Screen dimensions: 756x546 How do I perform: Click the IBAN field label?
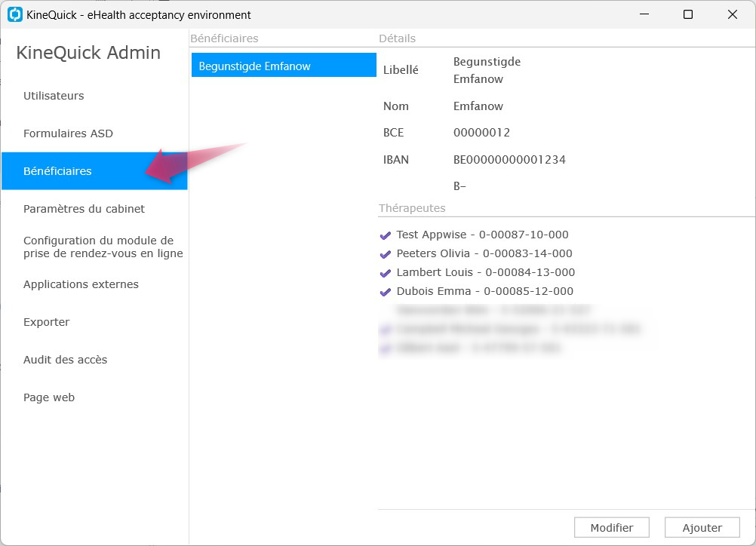pyautogui.click(x=396, y=160)
